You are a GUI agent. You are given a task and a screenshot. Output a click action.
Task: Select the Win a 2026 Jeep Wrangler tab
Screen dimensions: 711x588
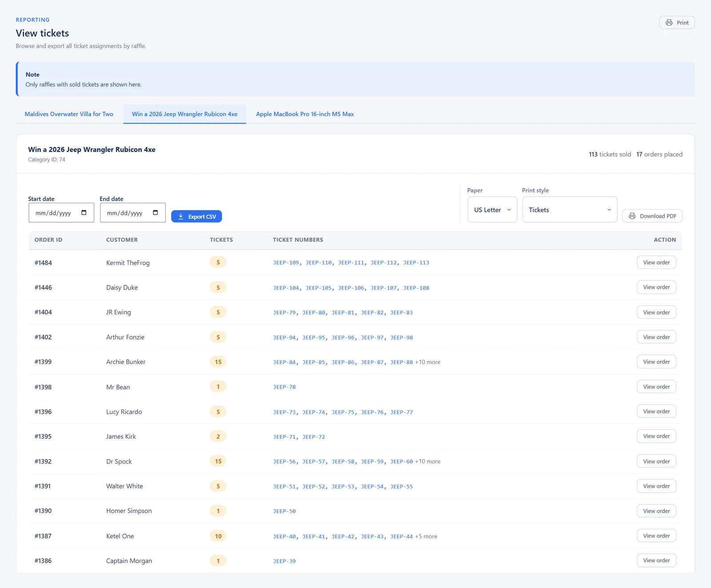pyautogui.click(x=184, y=114)
